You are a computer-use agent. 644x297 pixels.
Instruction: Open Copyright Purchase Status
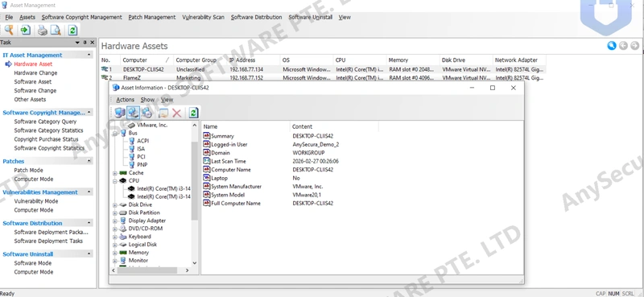(46, 139)
